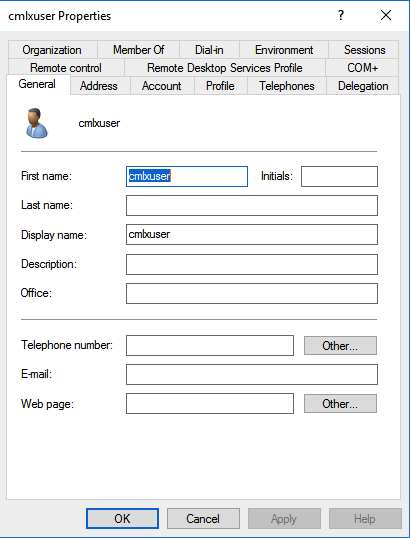Select the Description input box

pos(252,264)
